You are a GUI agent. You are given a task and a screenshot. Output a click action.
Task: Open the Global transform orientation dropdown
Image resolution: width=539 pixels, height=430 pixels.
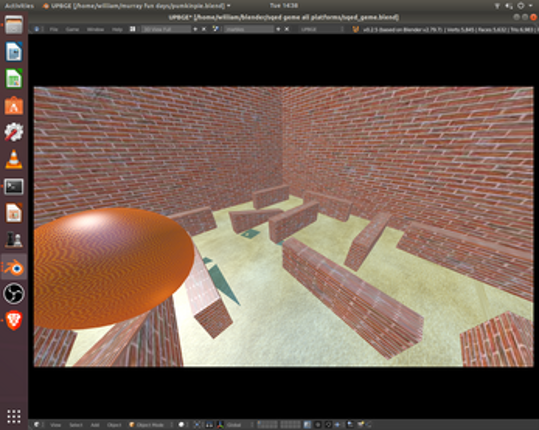239,425
